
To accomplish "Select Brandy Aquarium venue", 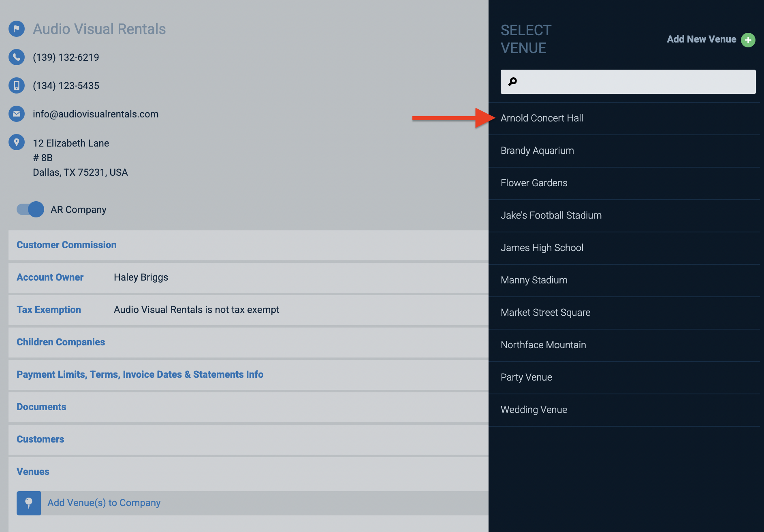I will pyautogui.click(x=624, y=151).
